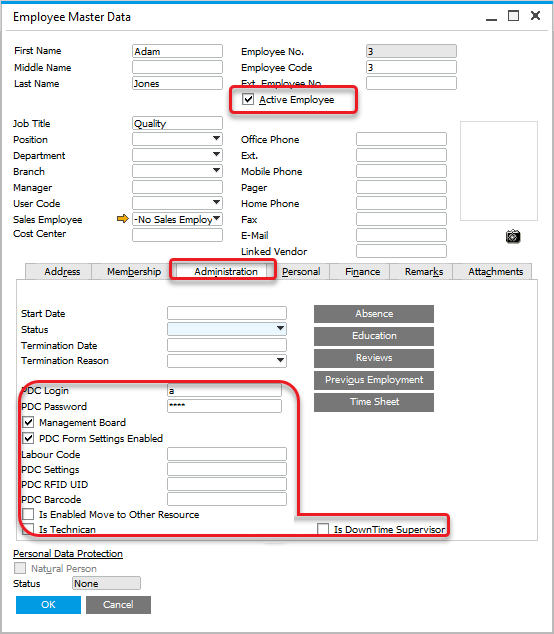The height and width of the screenshot is (634, 554).
Task: Click the employee photo placeholder box
Action: coord(499,171)
